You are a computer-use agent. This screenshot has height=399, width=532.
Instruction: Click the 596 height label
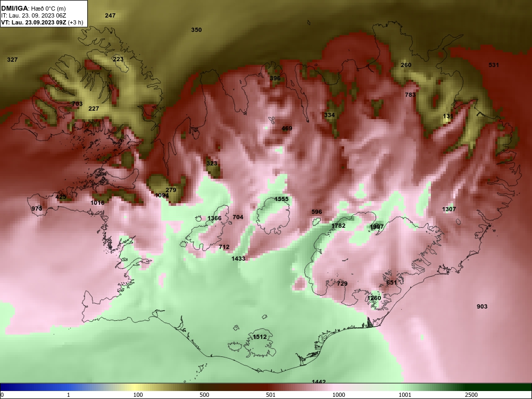[317, 212]
